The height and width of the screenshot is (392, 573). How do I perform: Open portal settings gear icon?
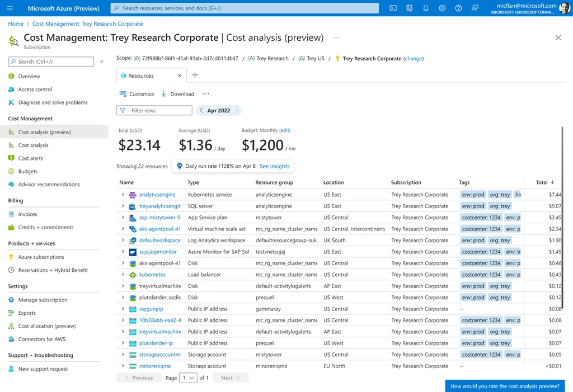tap(442, 8)
